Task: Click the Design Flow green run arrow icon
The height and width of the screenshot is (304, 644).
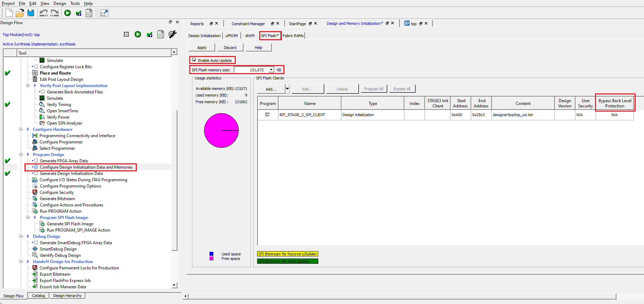Action: click(138, 34)
